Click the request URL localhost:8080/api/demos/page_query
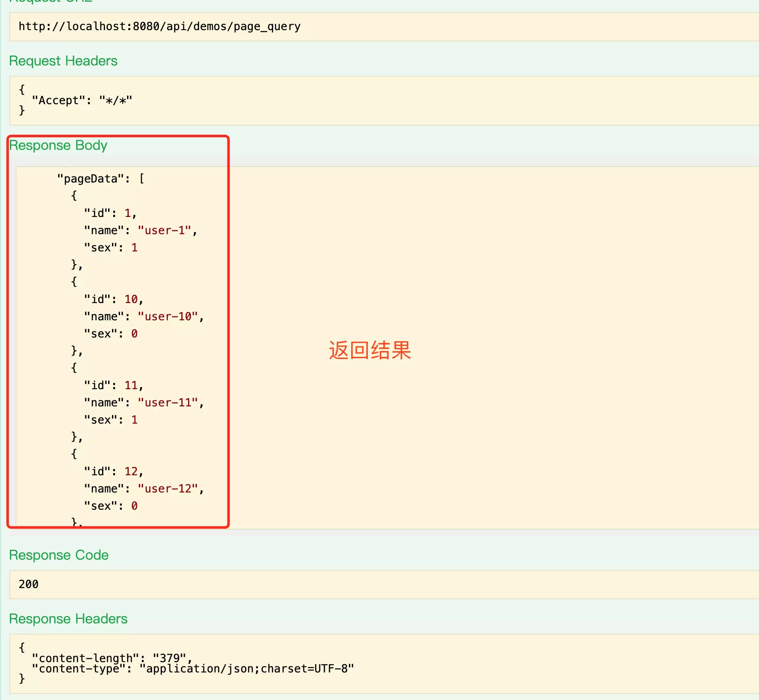 pos(159,27)
